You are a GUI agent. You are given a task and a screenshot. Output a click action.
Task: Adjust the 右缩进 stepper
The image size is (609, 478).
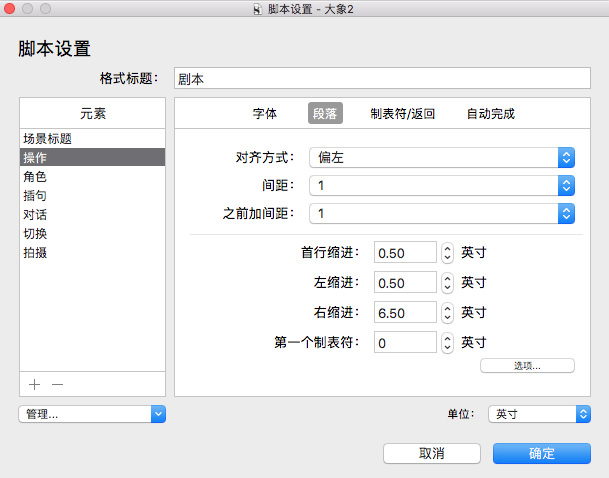coord(447,313)
